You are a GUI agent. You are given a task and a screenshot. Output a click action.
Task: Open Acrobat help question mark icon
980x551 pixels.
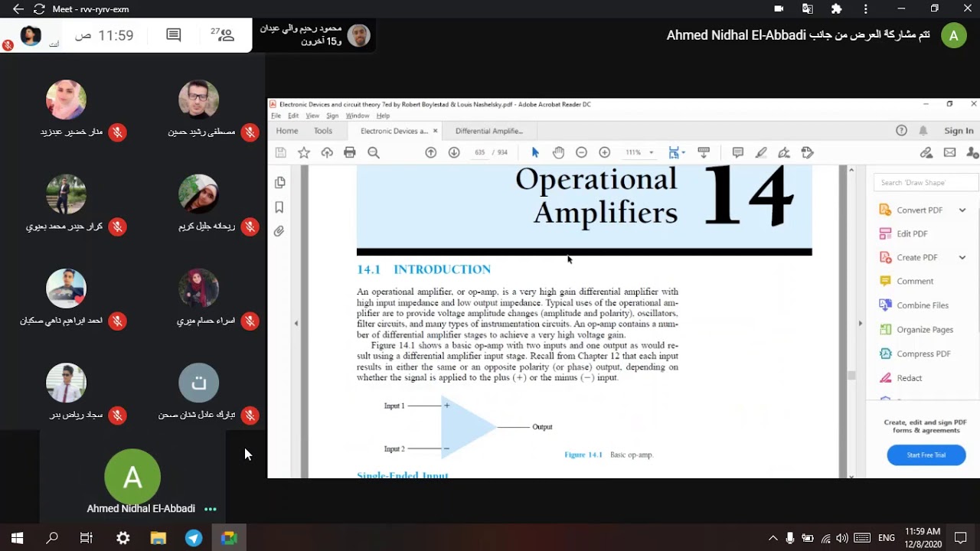[x=901, y=130]
